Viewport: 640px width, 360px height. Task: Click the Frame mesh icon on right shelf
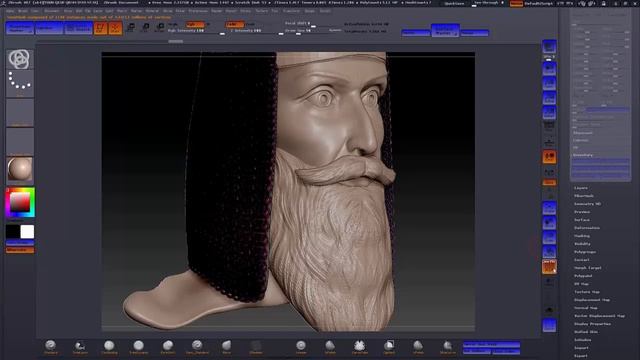pyautogui.click(x=549, y=208)
